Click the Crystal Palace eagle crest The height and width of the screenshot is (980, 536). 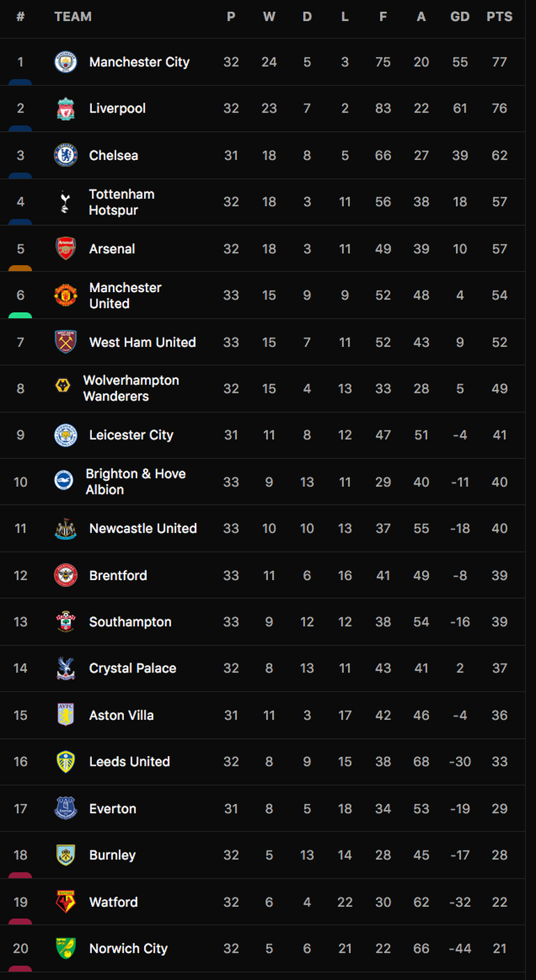(65, 668)
